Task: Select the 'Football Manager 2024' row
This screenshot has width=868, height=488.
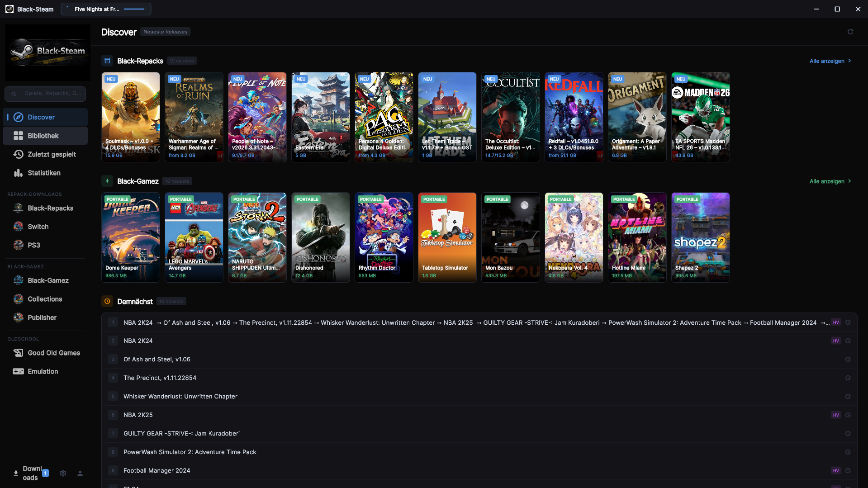Action: 479,470
